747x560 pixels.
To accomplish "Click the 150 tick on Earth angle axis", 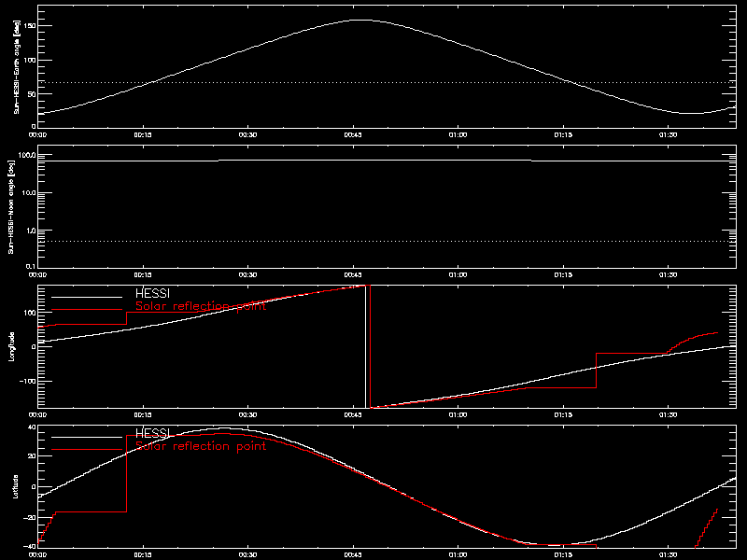I will coord(30,26).
